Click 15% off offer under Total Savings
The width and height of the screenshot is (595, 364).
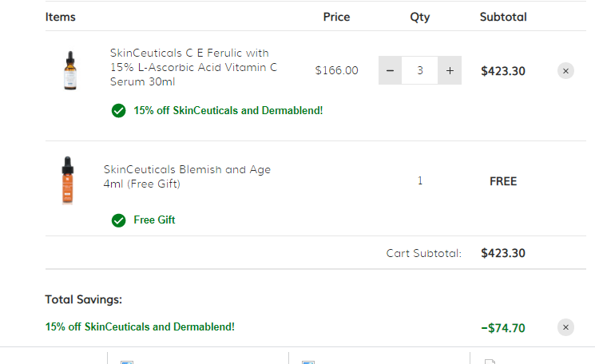pyautogui.click(x=140, y=326)
